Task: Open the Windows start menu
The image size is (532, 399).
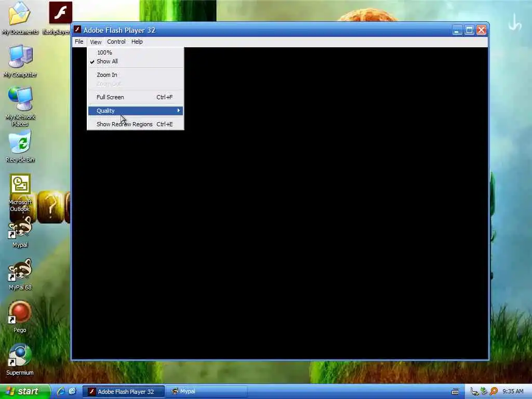Action: (x=24, y=392)
